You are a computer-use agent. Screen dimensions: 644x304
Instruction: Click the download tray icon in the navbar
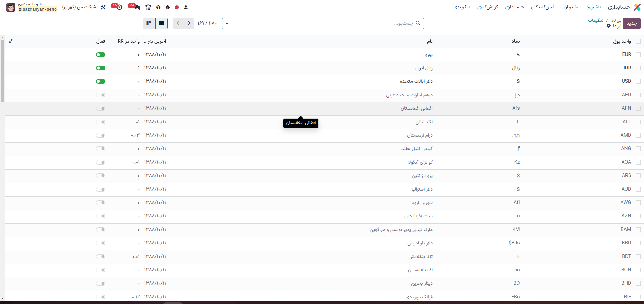[186, 7]
